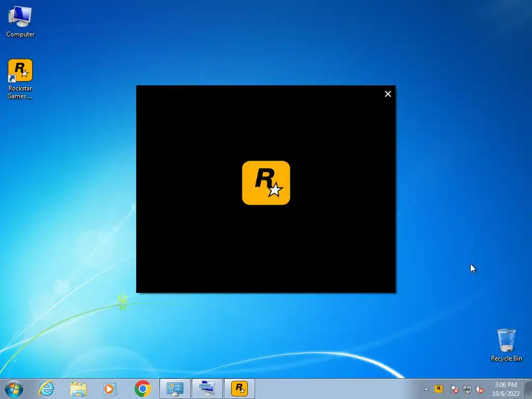Show hidden system tray icons
This screenshot has height=399, width=532.
pyautogui.click(x=426, y=389)
